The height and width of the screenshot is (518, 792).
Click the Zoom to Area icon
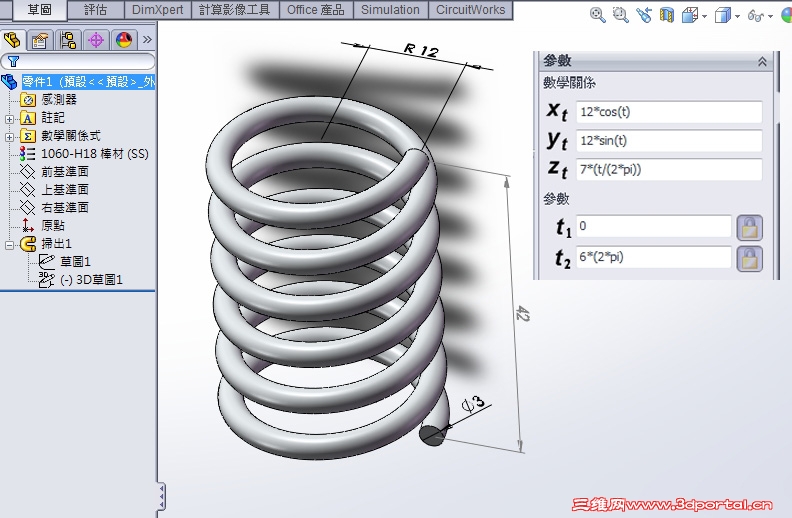pyautogui.click(x=620, y=15)
